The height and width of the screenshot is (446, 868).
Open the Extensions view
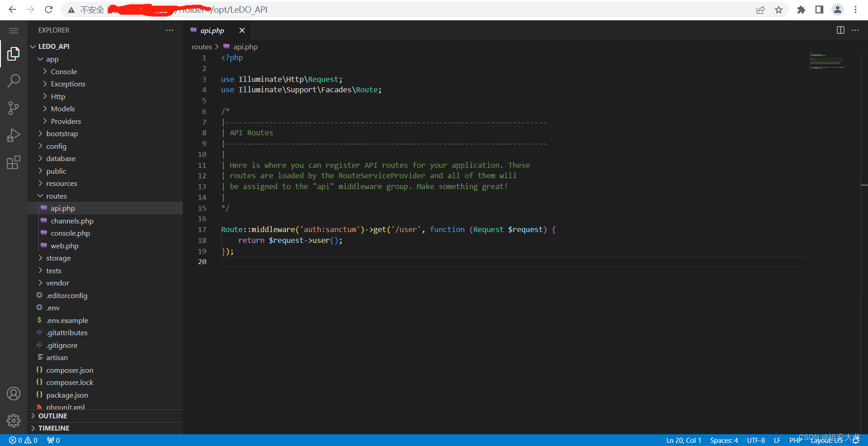click(x=14, y=162)
